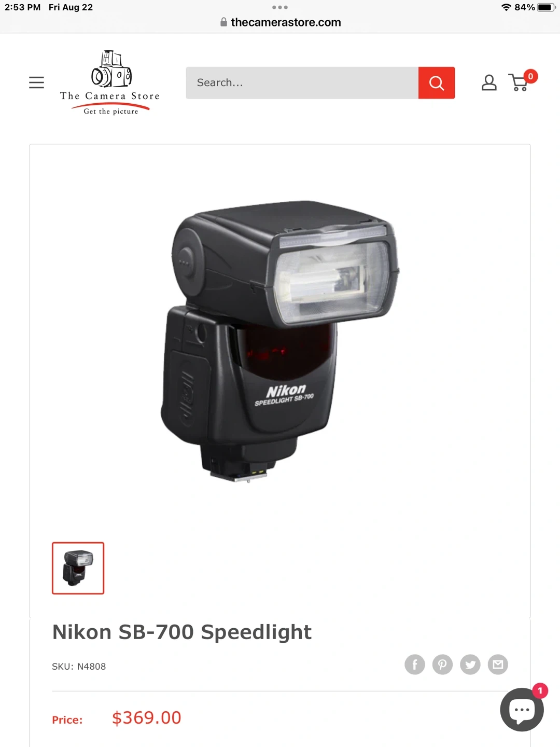Tap the main Speedlight product image
The image size is (560, 747).
coord(280,341)
